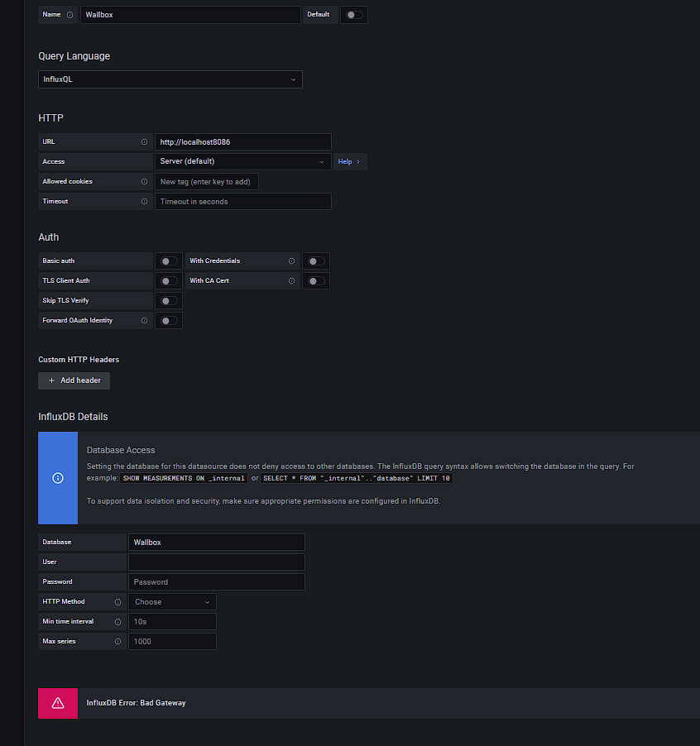This screenshot has width=700, height=746.
Task: Open the Query Language InfluxQL dropdown
Action: [170, 79]
